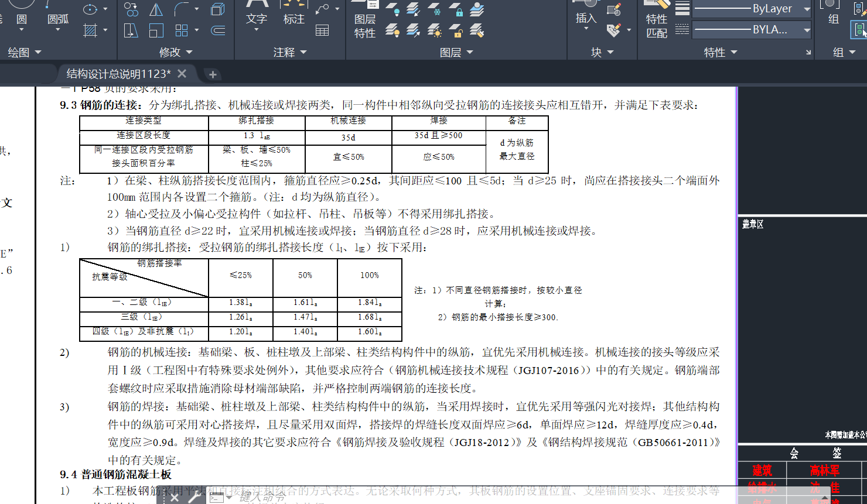Viewport: 867px width, 504px height.
Task: Click the command line customize wrench icon
Action: (x=194, y=498)
